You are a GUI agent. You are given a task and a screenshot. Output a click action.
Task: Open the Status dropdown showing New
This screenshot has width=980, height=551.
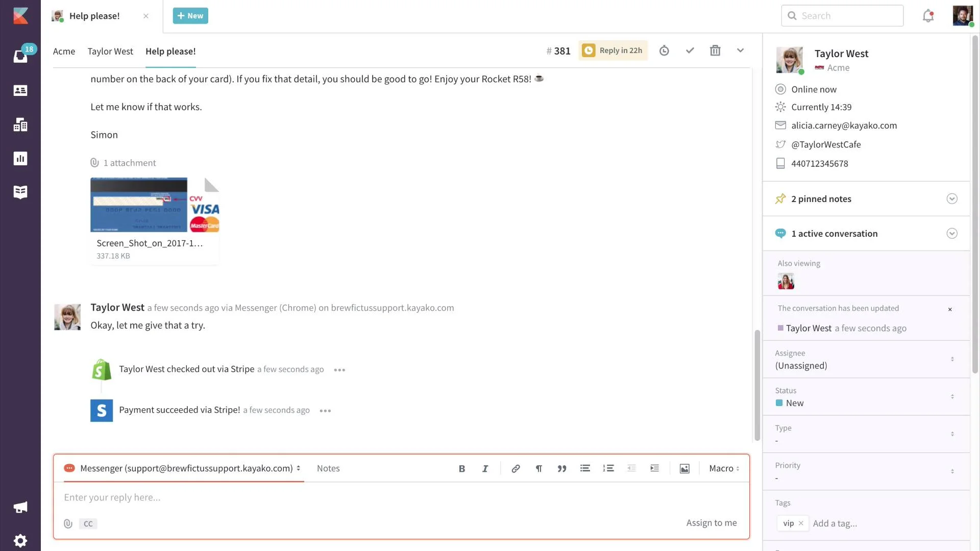click(x=866, y=397)
